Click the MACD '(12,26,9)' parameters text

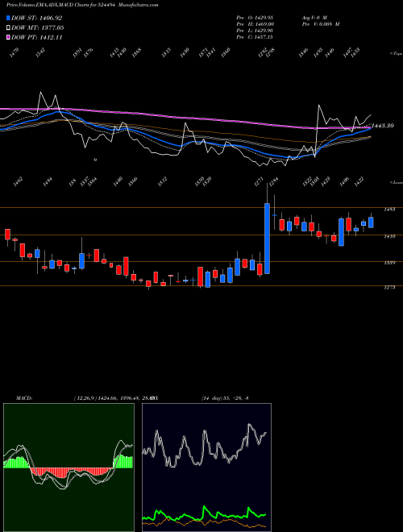85,397
